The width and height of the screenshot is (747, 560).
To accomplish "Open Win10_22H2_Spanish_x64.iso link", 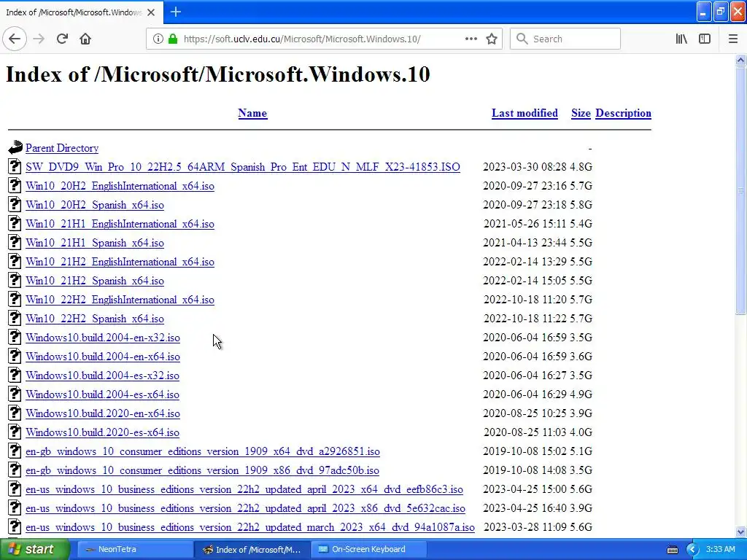I will (95, 319).
